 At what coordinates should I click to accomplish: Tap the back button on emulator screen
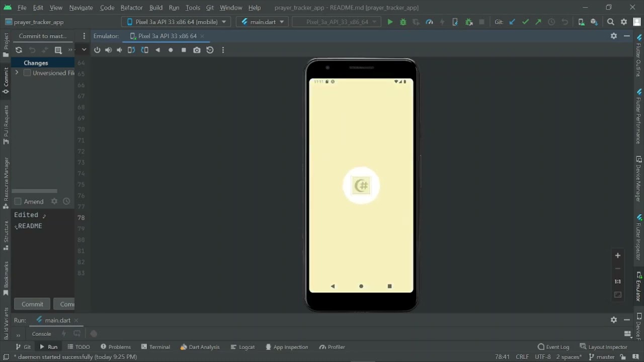[x=333, y=286]
